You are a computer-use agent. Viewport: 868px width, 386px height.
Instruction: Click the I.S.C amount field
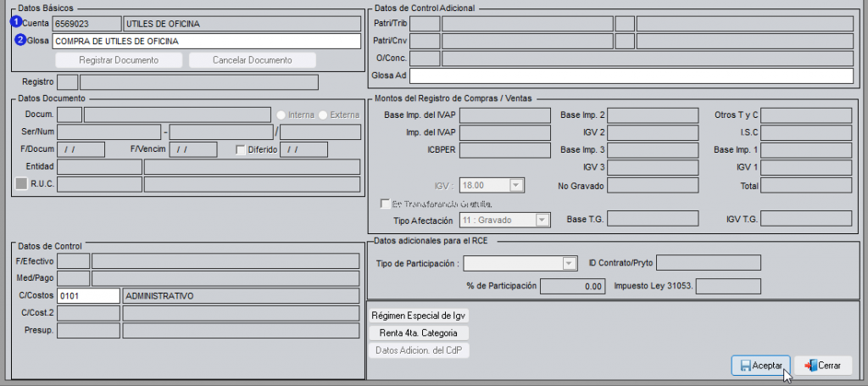click(806, 132)
